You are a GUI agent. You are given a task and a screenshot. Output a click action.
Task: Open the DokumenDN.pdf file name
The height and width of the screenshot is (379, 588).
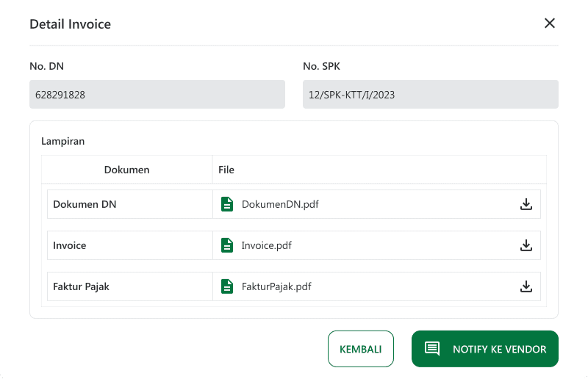[x=280, y=204]
